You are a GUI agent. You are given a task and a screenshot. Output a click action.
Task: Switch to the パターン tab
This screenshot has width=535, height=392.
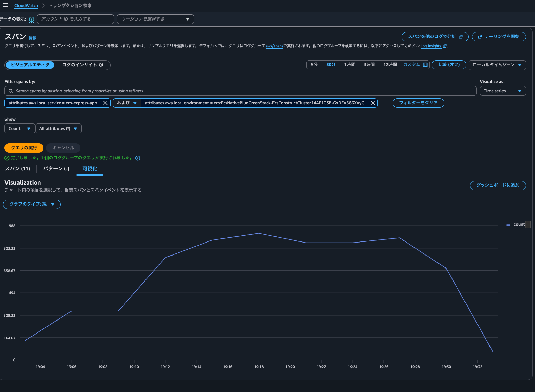56,168
